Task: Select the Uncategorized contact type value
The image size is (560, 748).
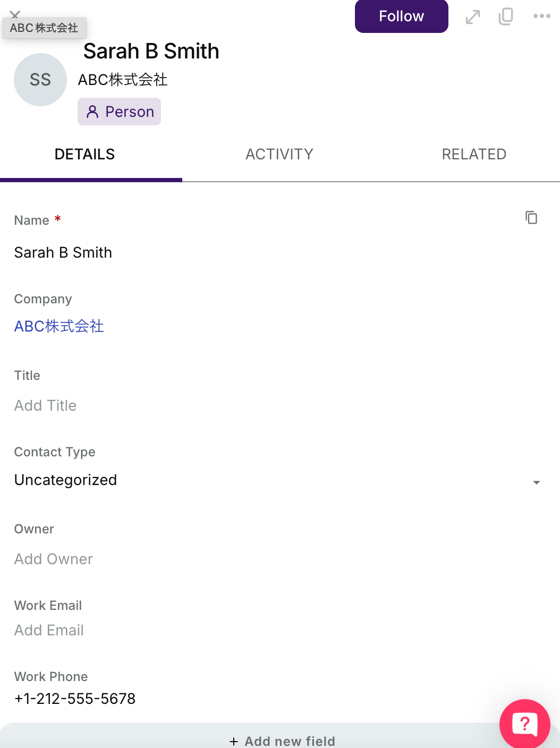Action: [66, 480]
